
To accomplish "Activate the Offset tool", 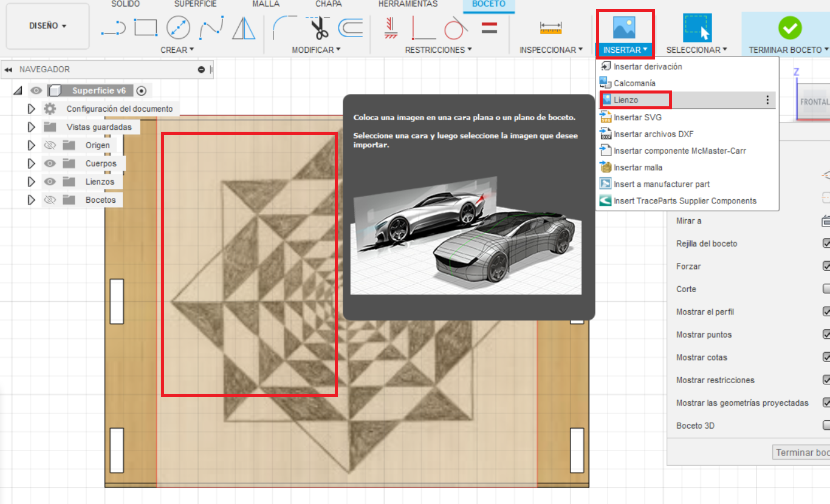I will click(x=350, y=27).
